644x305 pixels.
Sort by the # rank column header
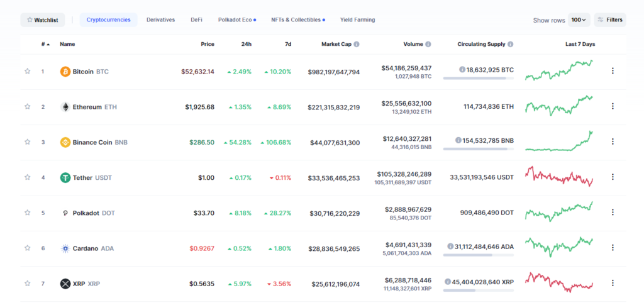coord(45,44)
